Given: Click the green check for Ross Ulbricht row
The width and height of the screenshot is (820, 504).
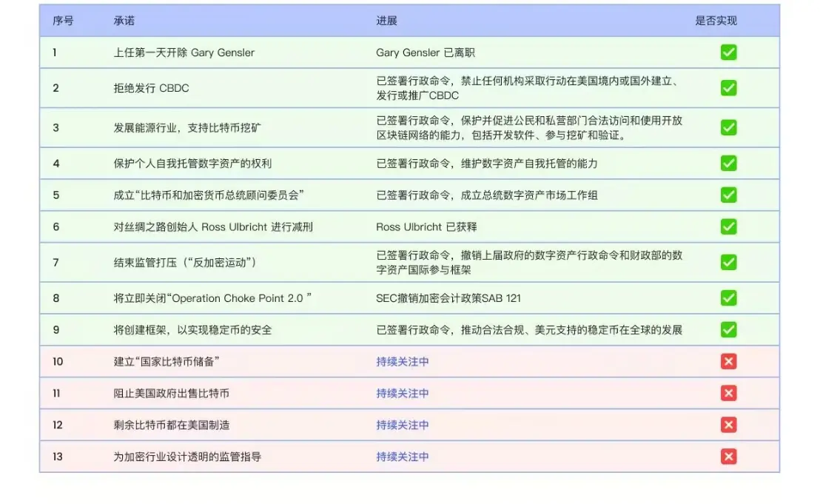Looking at the screenshot, I should tap(728, 227).
